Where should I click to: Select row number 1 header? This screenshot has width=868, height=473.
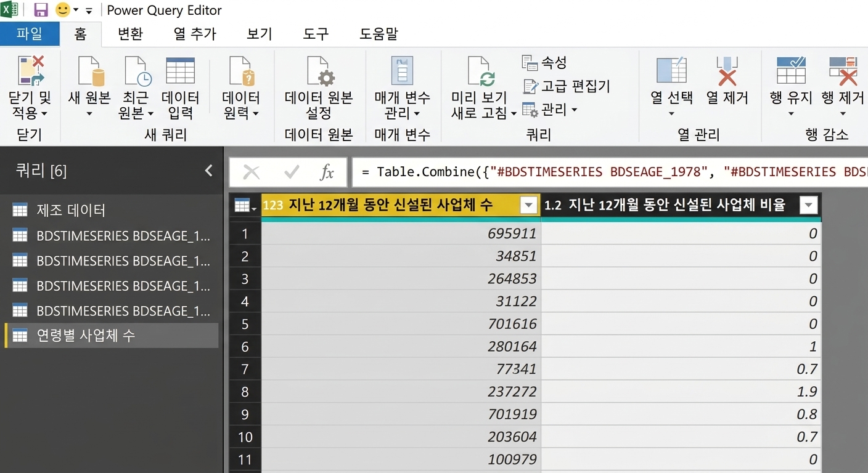point(245,233)
